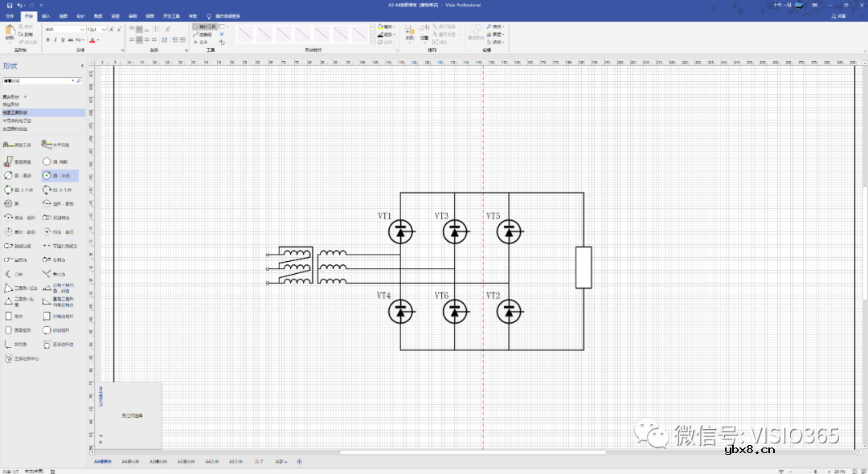Click the load resistor rectangle in circuit
Viewport: 868px width, 474px height.
point(583,268)
